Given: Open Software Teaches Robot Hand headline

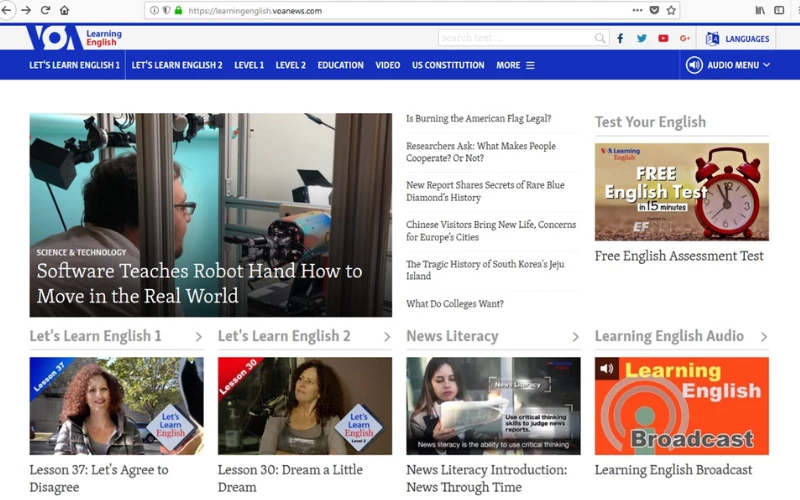Looking at the screenshot, I should pos(199,284).
